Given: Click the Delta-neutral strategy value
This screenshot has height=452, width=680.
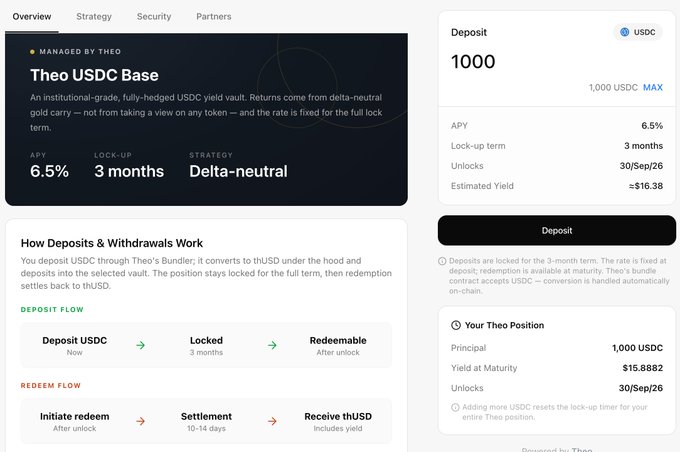Looking at the screenshot, I should tap(238, 171).
